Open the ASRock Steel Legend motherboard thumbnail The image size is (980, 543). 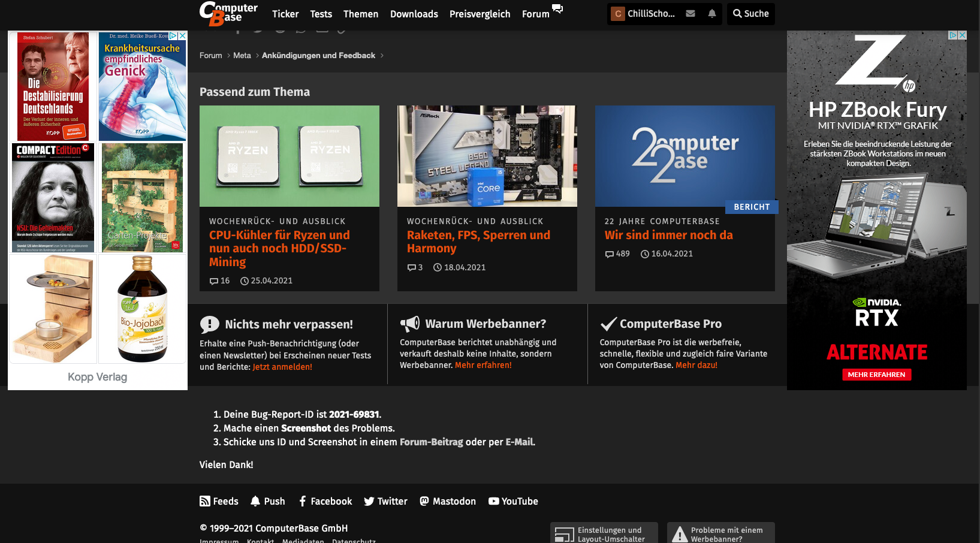487,156
